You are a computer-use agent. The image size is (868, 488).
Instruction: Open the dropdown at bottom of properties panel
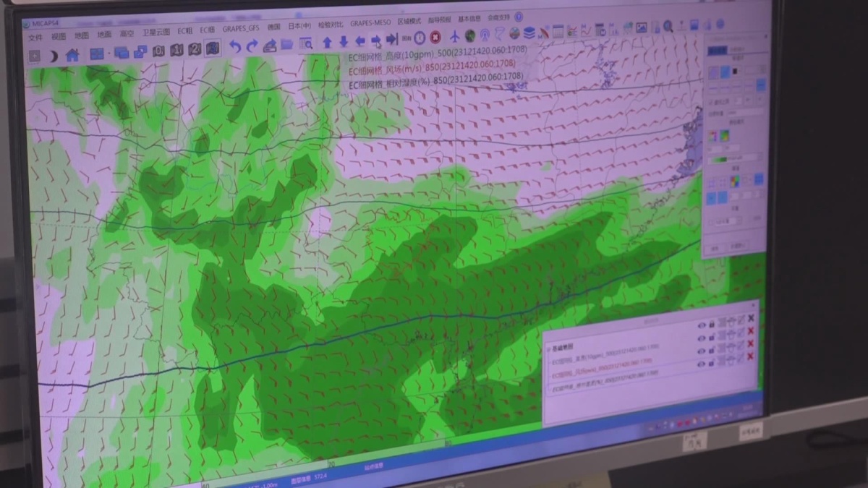coord(727,221)
